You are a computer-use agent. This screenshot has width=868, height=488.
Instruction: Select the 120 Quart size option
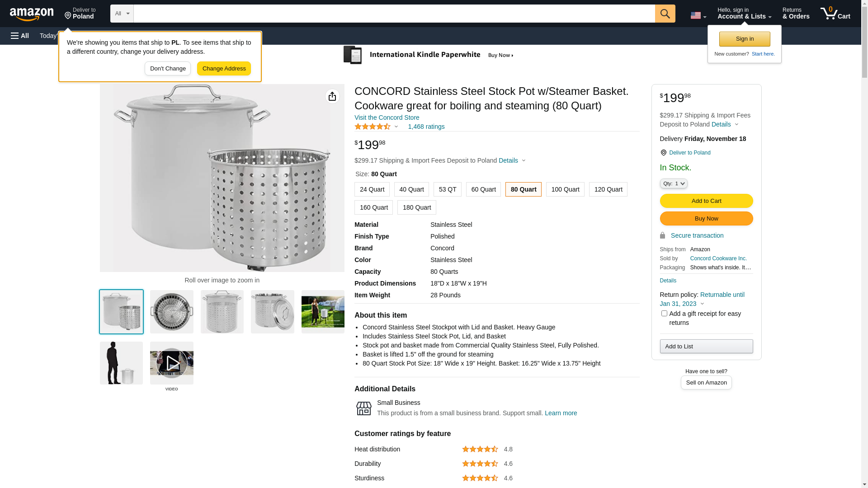608,189
